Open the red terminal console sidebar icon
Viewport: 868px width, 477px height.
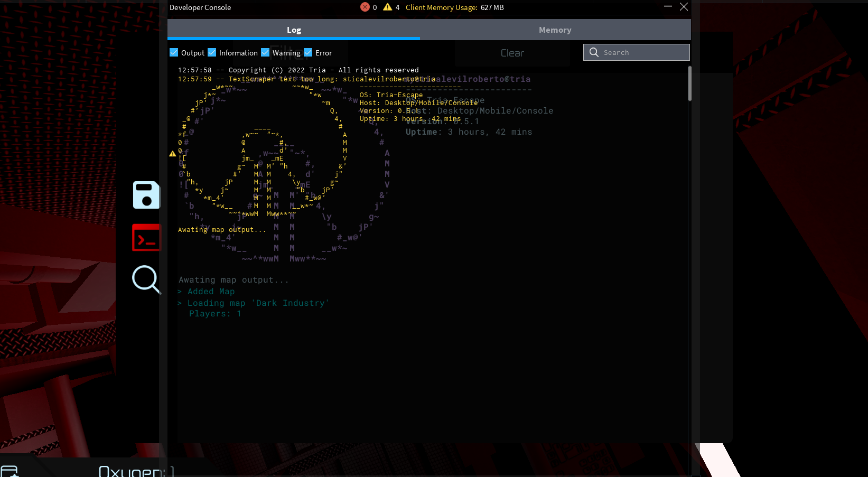pyautogui.click(x=146, y=237)
